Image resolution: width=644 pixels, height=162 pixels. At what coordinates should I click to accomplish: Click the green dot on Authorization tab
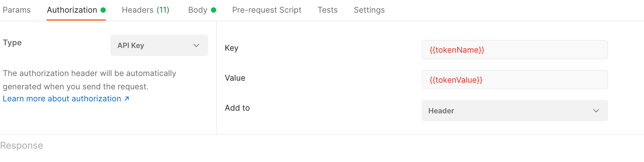(103, 10)
